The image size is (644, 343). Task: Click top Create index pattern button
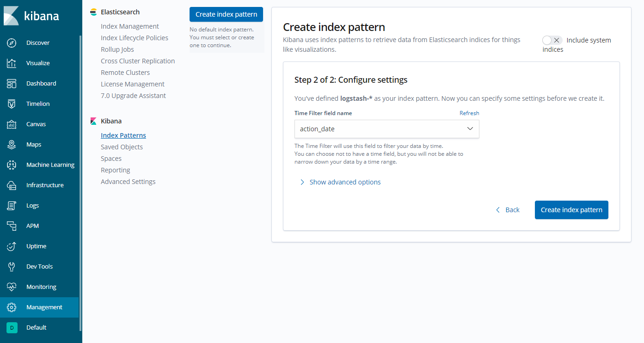click(x=227, y=14)
